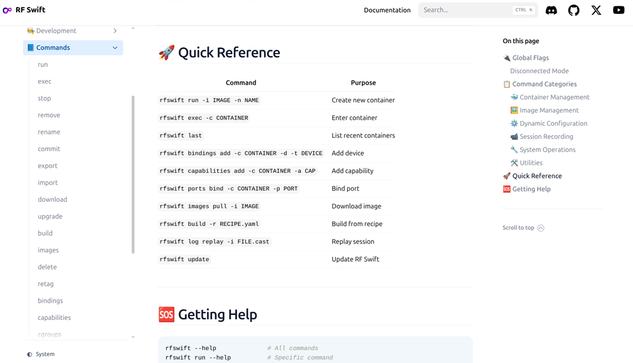The height and width of the screenshot is (363, 633).
Task: Open the remove command page
Action: [49, 115]
